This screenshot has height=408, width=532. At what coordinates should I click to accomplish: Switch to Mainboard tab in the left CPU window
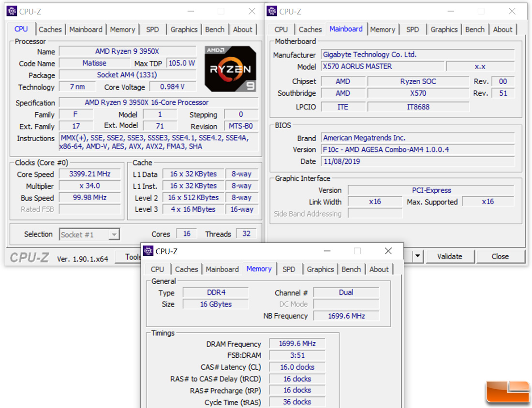(86, 29)
